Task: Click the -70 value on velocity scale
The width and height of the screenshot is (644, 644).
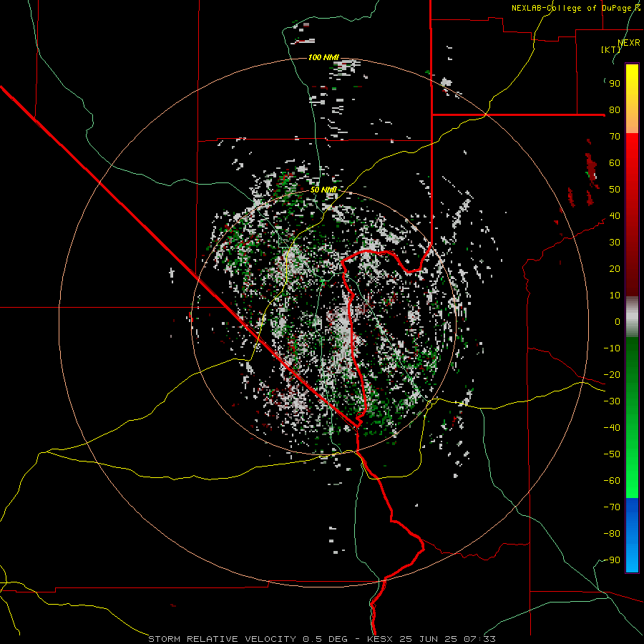Action: [612, 507]
